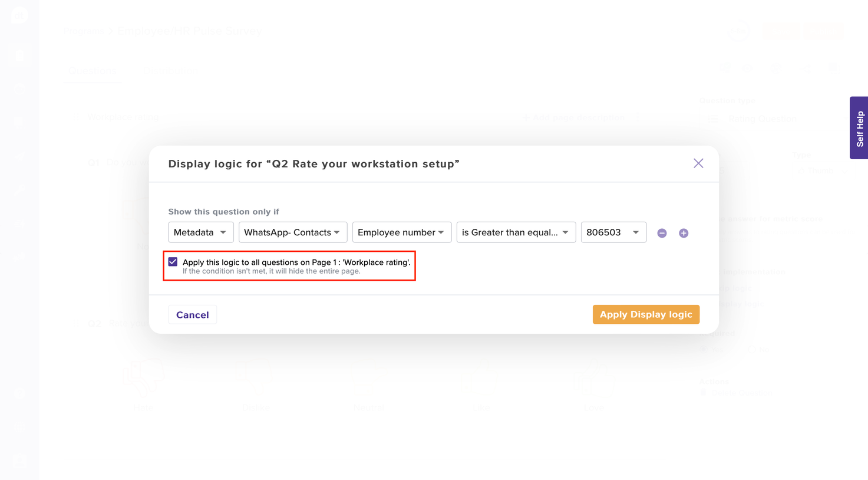This screenshot has height=480, width=868.
Task: Open the 806503 value dropdown
Action: coord(613,232)
